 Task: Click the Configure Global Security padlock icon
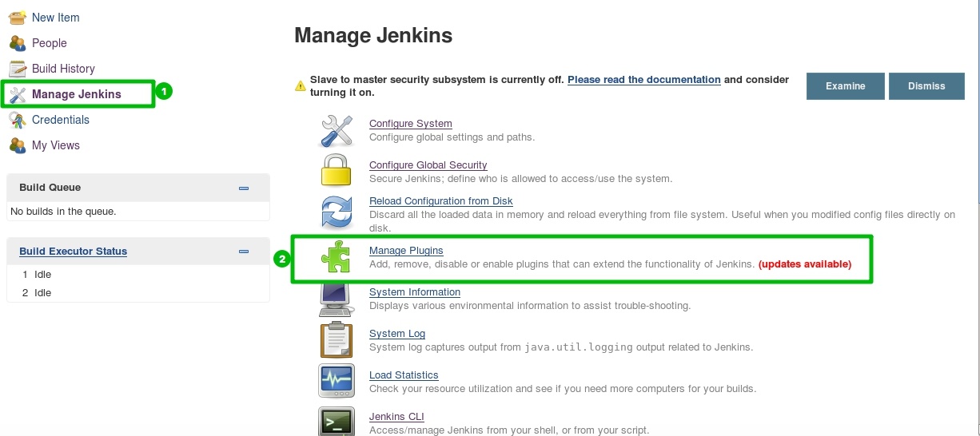pyautogui.click(x=337, y=171)
